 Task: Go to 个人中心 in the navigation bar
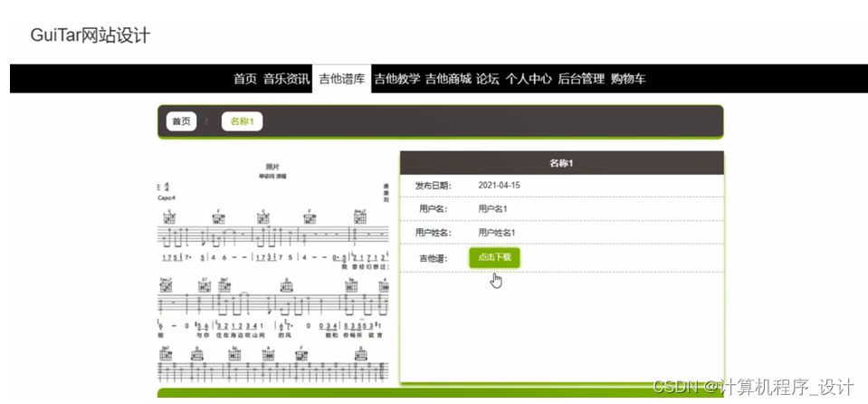point(529,79)
